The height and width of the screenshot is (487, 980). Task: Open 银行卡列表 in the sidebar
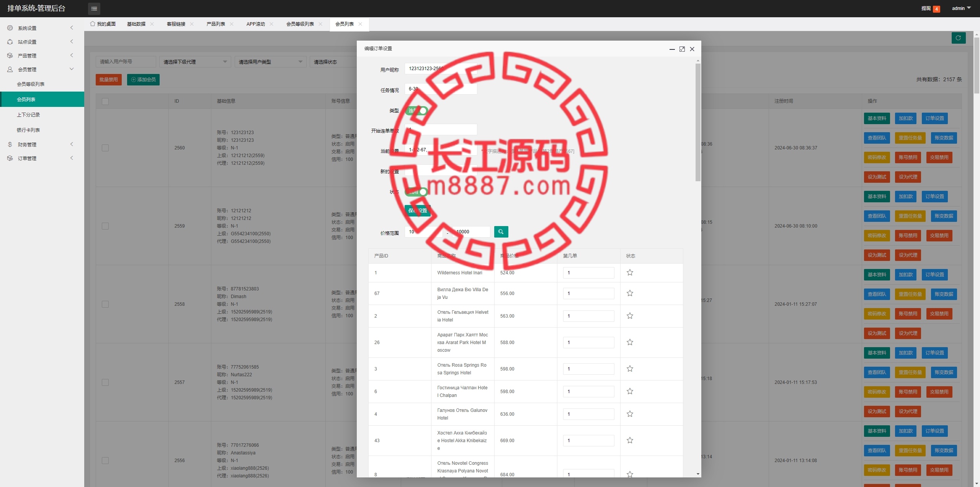[x=42, y=130]
